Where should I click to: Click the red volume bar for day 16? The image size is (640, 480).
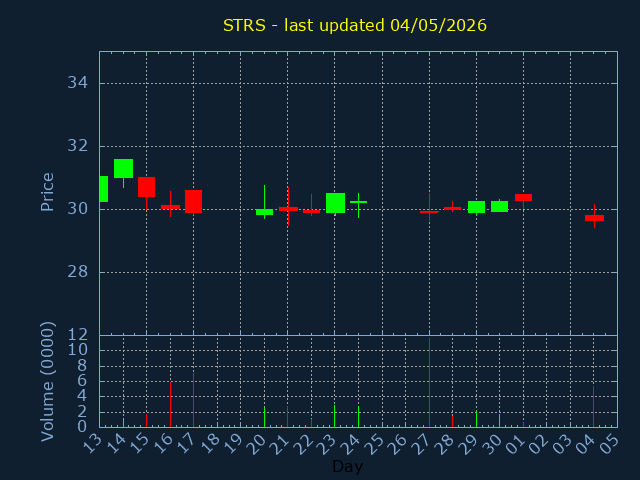(170, 404)
